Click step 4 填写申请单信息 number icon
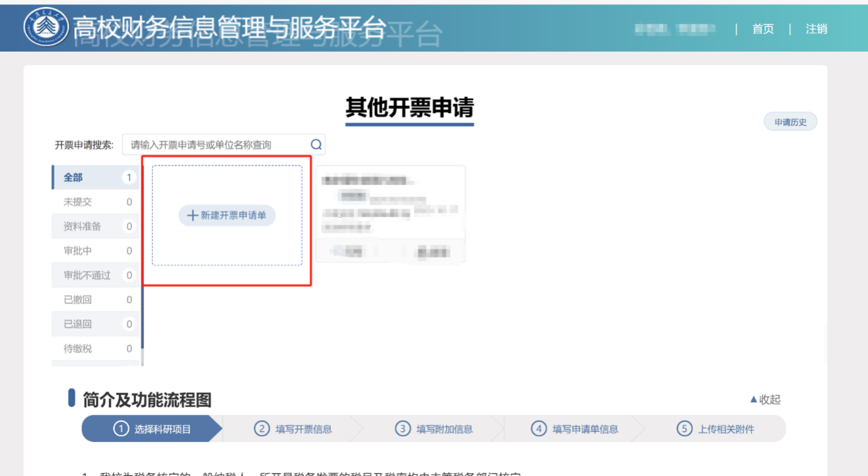Viewport: 868px width, 476px height. 538,429
